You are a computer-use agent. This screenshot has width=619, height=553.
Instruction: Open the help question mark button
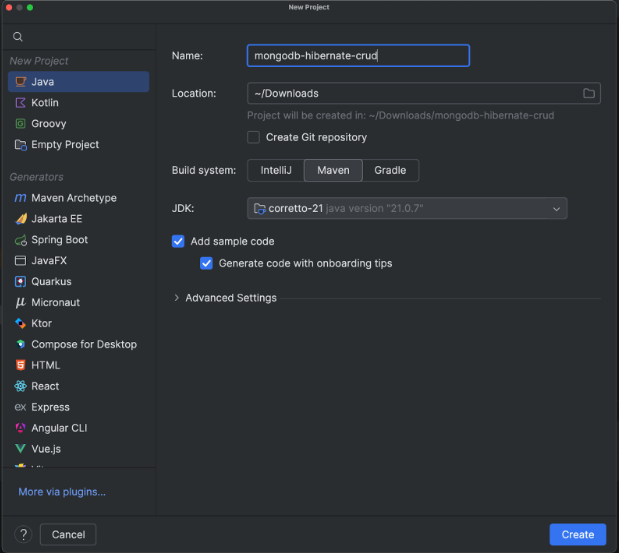click(x=24, y=534)
